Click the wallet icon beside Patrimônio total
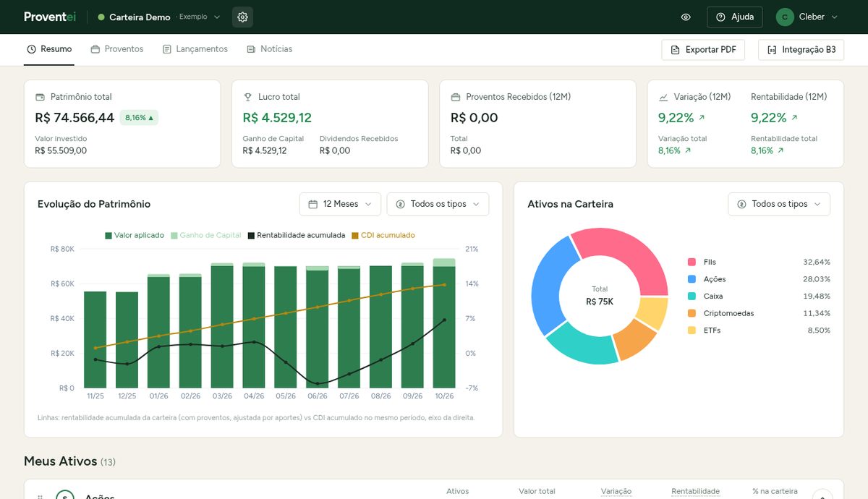The height and width of the screenshot is (499, 868). (x=40, y=97)
